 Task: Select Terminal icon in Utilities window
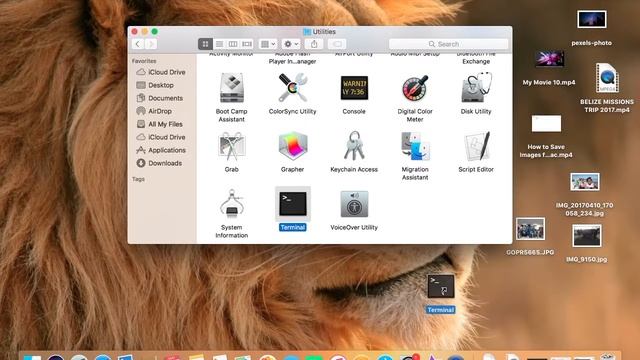click(x=292, y=204)
